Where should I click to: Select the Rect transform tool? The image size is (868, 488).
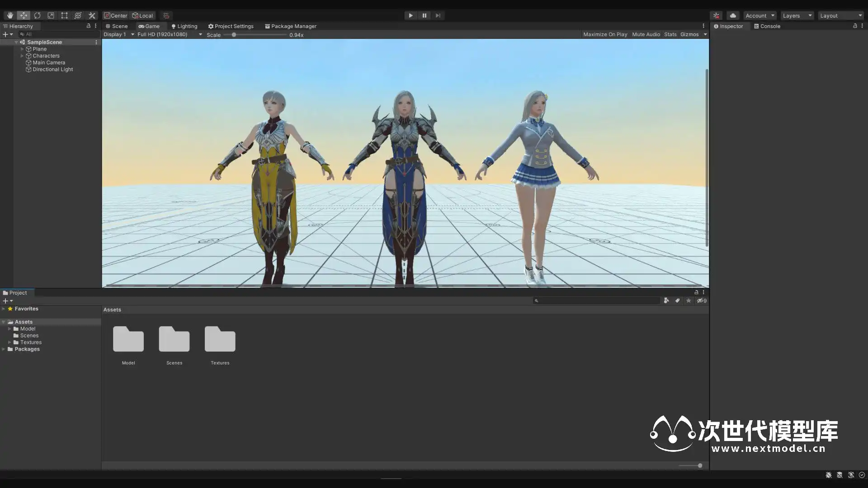(64, 15)
